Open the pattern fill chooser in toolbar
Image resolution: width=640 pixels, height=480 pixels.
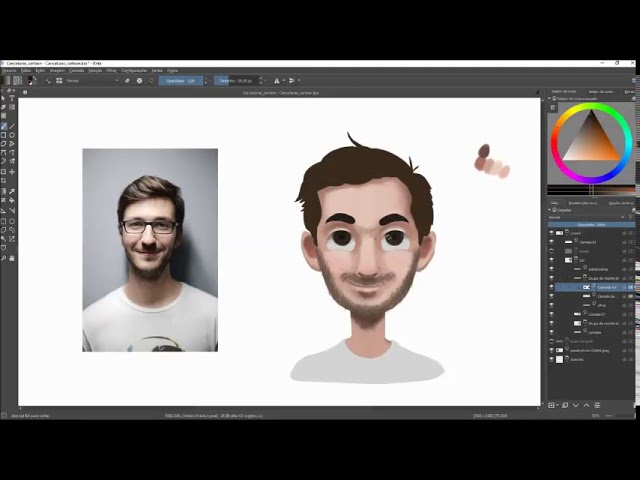pyautogui.click(x=18, y=80)
